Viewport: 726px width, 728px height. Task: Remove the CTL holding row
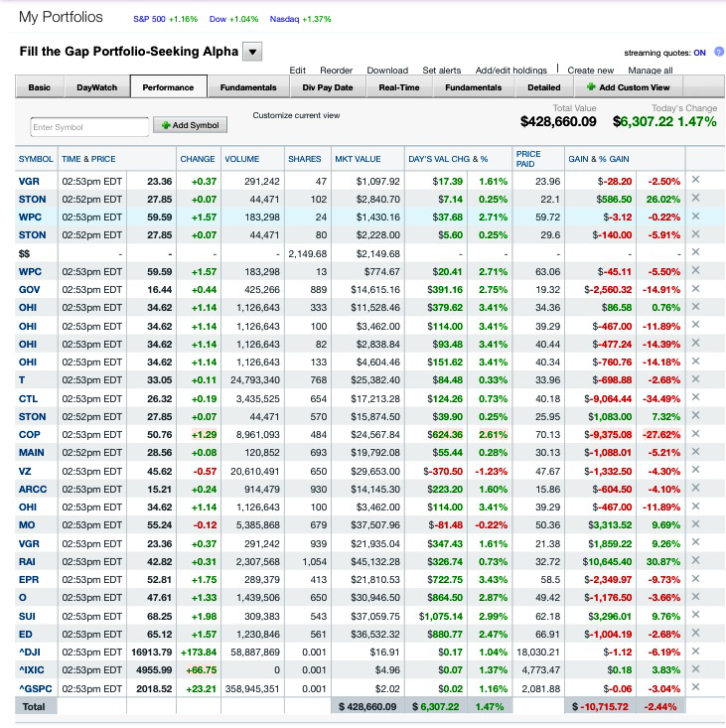click(x=695, y=397)
